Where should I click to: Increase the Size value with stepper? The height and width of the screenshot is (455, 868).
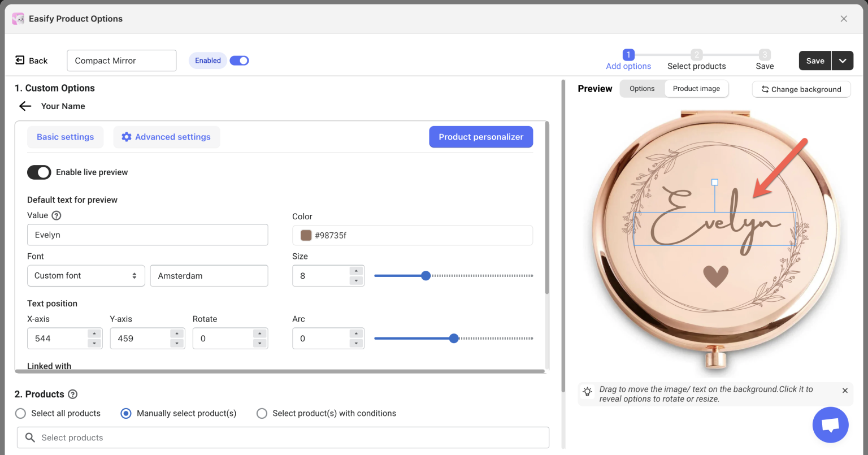click(356, 271)
